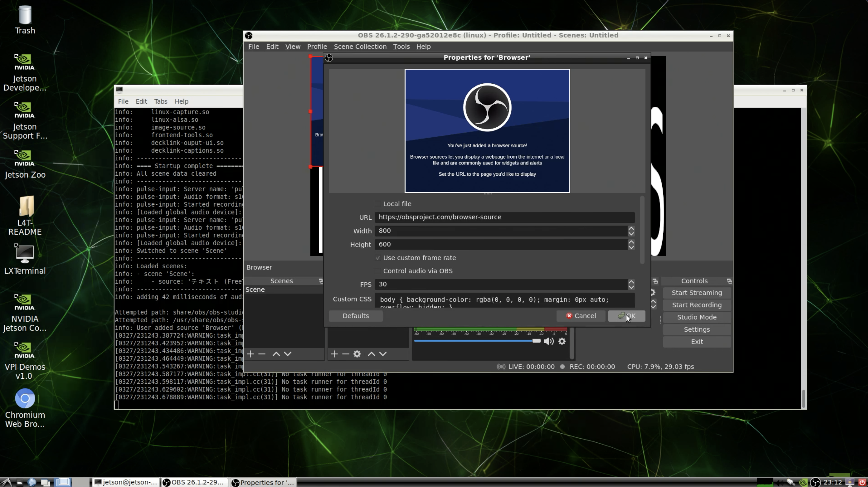The width and height of the screenshot is (868, 487).
Task: Toggle Use custom frame rate checkbox
Action: [378, 258]
